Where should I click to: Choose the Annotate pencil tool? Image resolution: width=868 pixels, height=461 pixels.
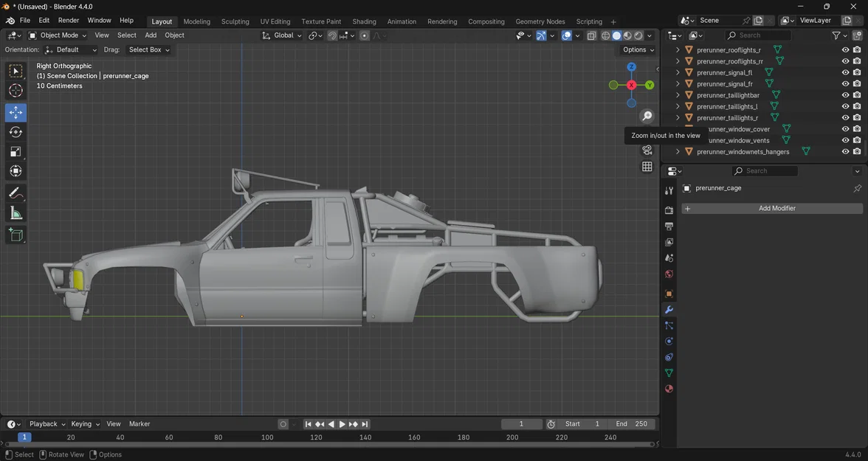15,193
